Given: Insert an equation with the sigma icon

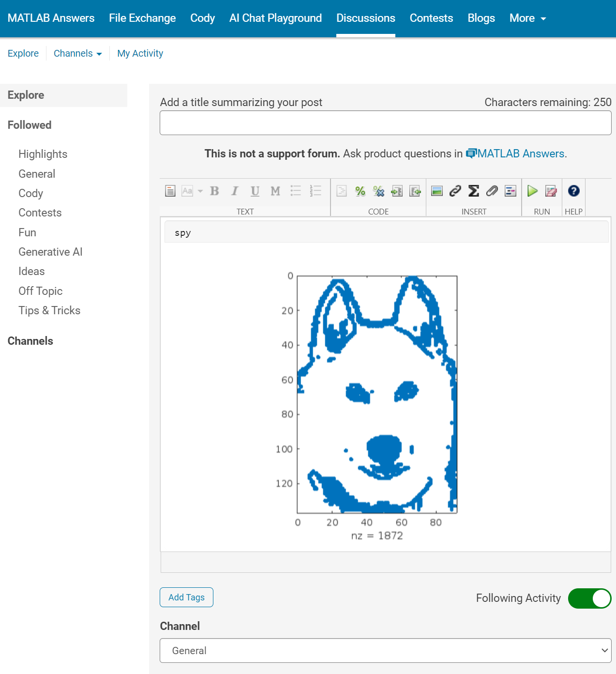Looking at the screenshot, I should pos(474,191).
